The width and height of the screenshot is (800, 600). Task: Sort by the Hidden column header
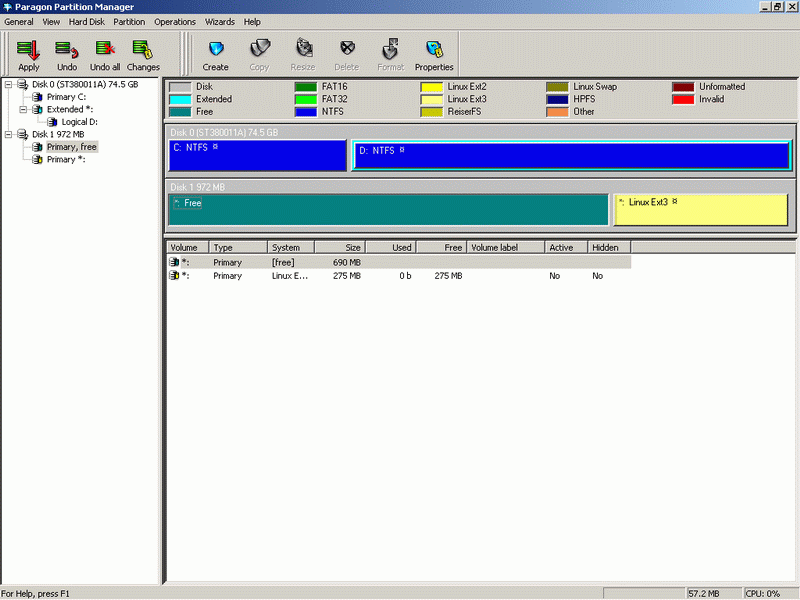click(609, 247)
